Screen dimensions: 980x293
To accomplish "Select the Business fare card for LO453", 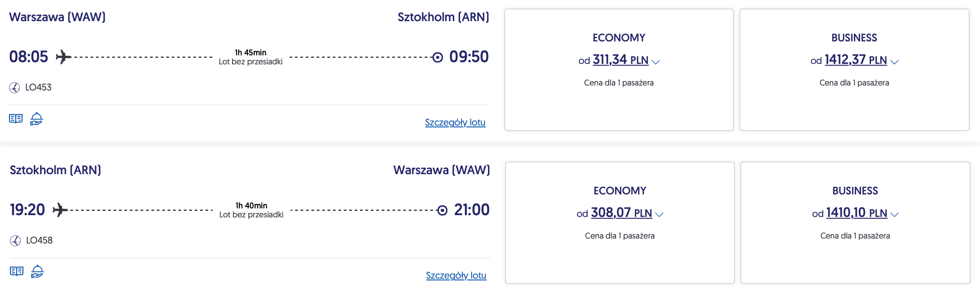I will click(854, 70).
